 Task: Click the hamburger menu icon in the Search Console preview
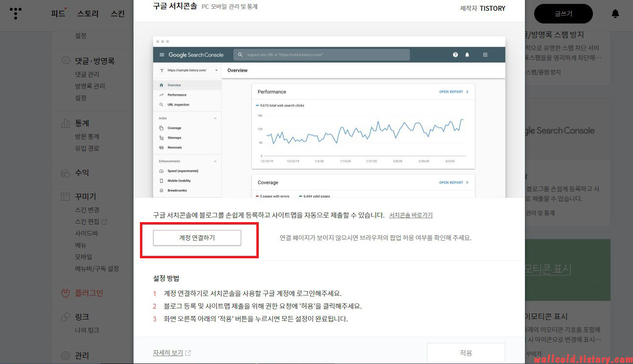(x=162, y=55)
